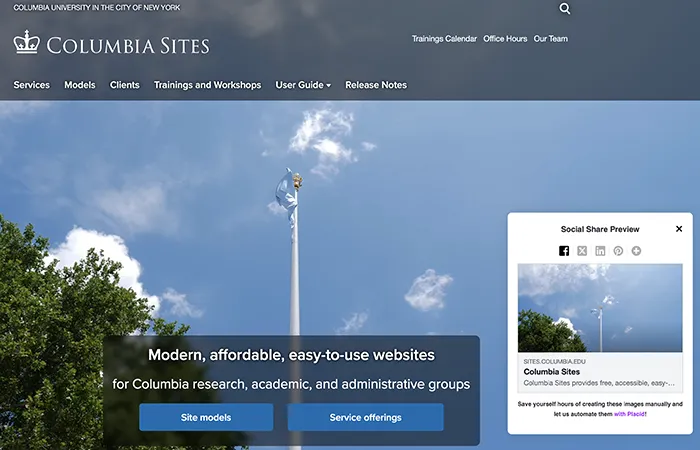Click the Columbia crown logo

[x=26, y=42]
